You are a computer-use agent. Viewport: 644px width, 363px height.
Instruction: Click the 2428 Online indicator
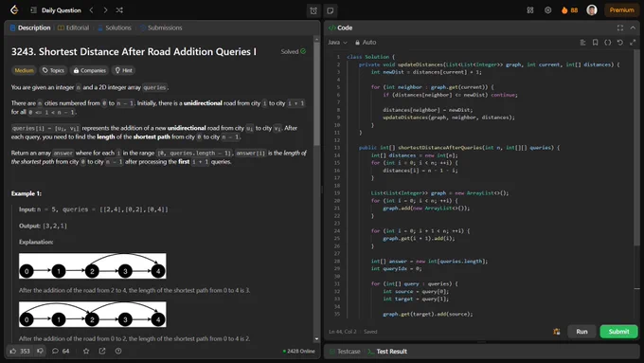coord(299,351)
